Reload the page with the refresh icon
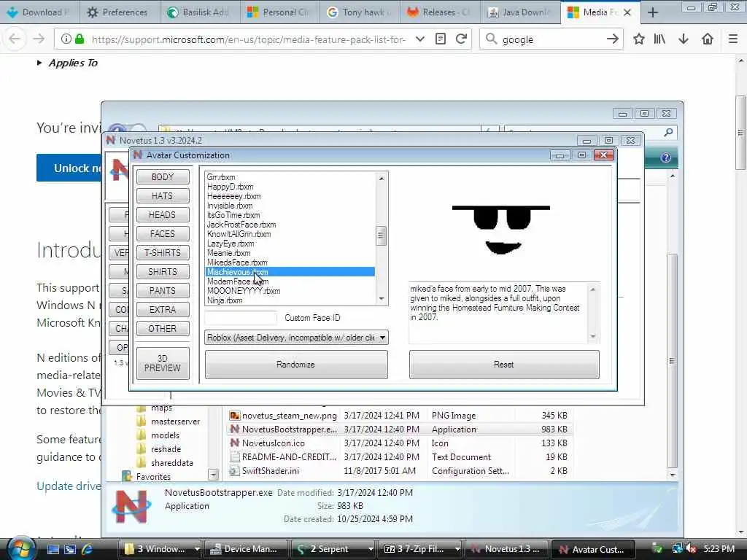This screenshot has width=747, height=560. click(461, 39)
